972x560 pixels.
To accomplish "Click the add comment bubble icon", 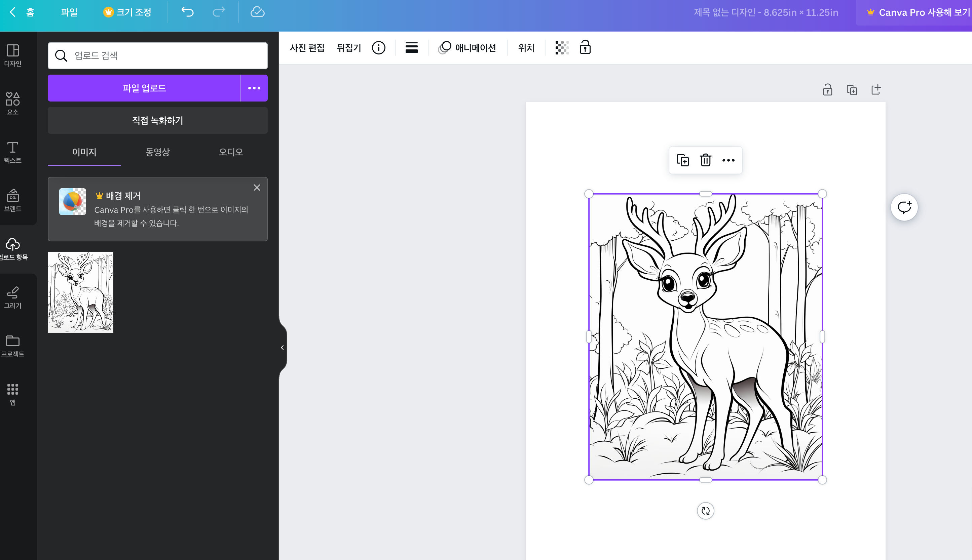I will tap(904, 207).
